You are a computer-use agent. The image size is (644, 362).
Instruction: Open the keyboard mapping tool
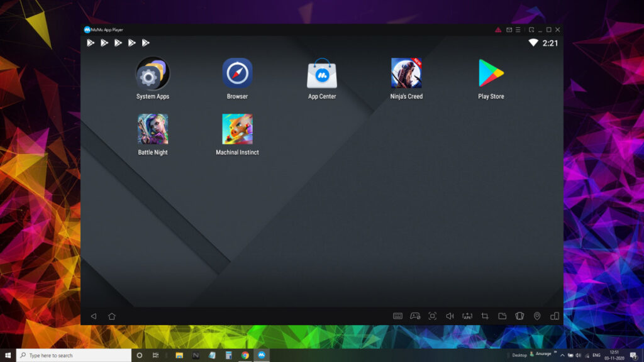397,316
